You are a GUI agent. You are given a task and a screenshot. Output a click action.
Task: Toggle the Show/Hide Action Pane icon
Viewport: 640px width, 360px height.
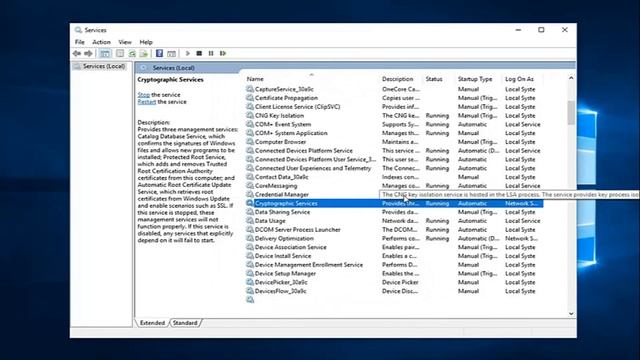tap(171, 53)
